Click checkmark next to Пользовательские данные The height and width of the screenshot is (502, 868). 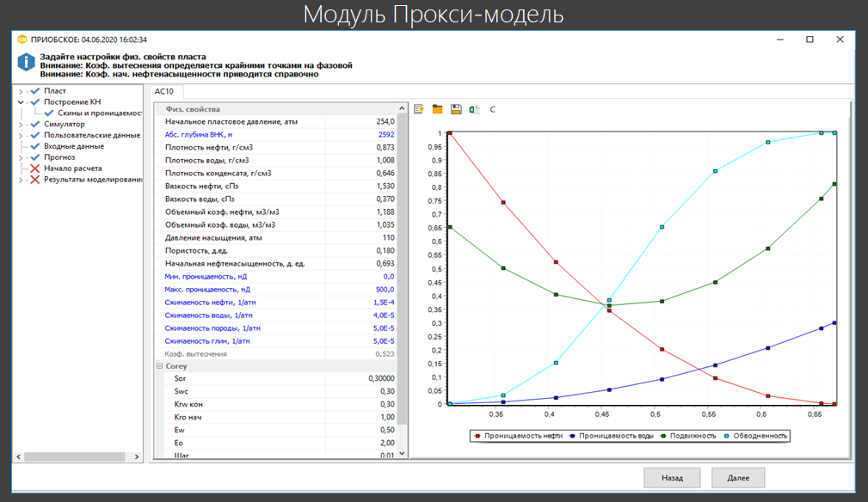35,135
